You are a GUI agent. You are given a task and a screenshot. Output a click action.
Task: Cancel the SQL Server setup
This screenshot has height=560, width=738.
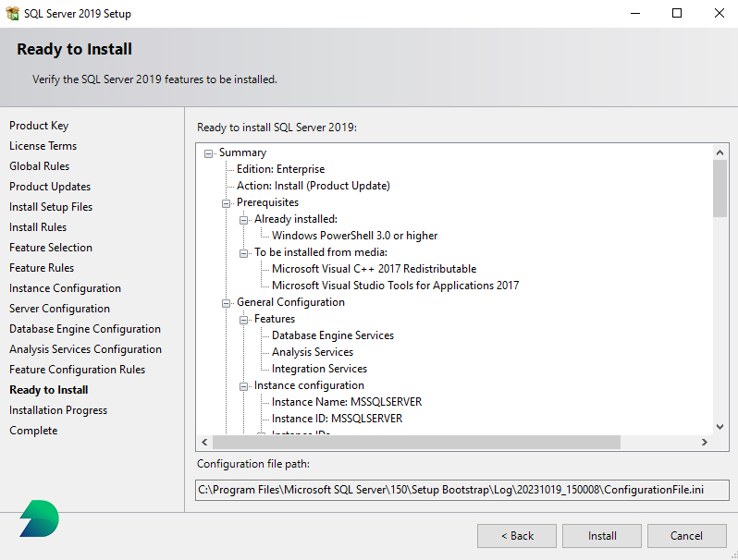pyautogui.click(x=686, y=536)
